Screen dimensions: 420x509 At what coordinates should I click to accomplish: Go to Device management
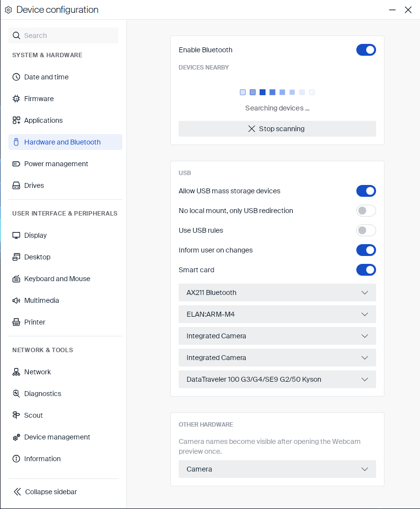pos(65,437)
